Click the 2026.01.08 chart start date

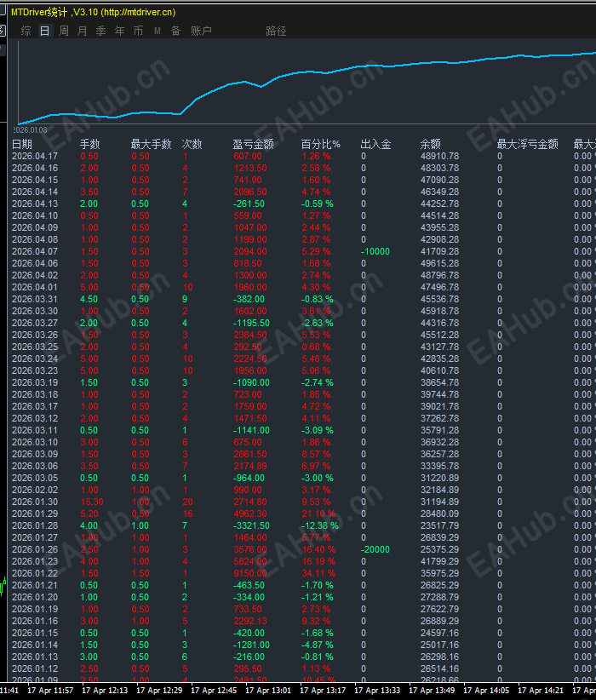click(x=30, y=130)
